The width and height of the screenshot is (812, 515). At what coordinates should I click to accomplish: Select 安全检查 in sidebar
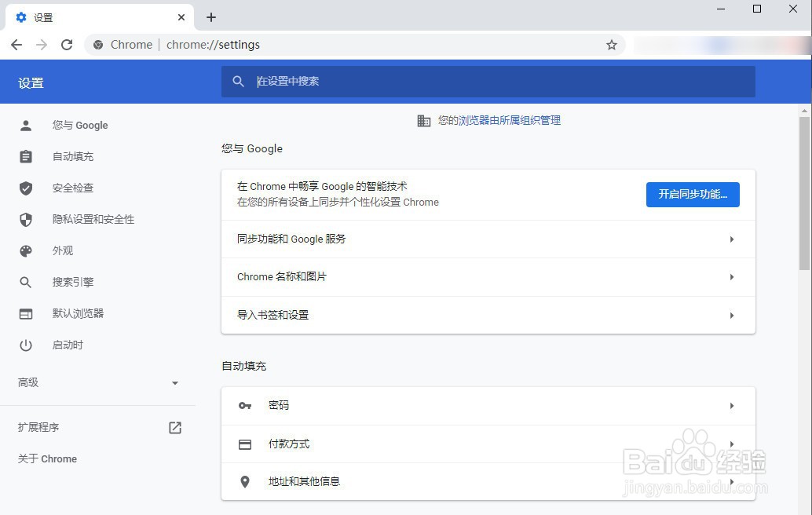click(73, 188)
